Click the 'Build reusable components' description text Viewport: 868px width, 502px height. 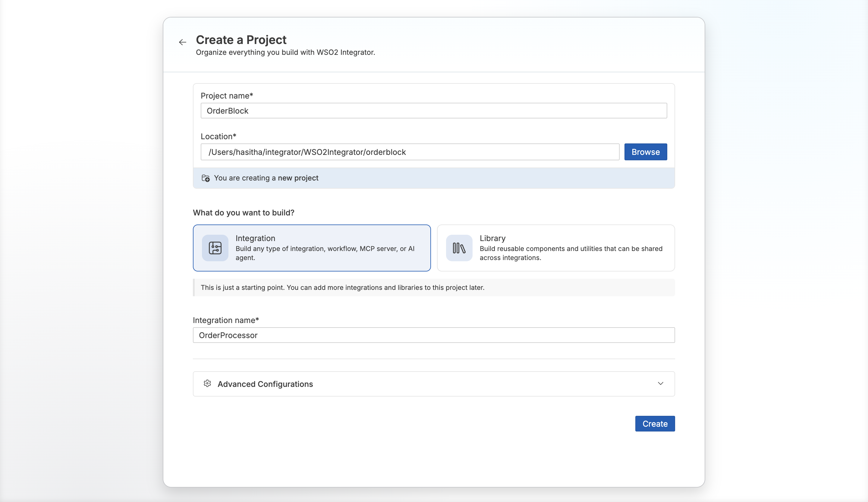571,253
